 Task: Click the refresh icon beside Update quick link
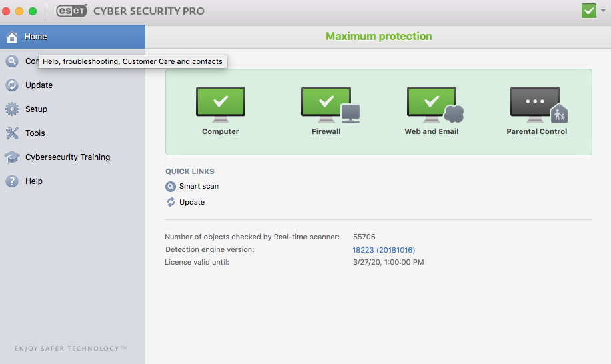click(171, 202)
